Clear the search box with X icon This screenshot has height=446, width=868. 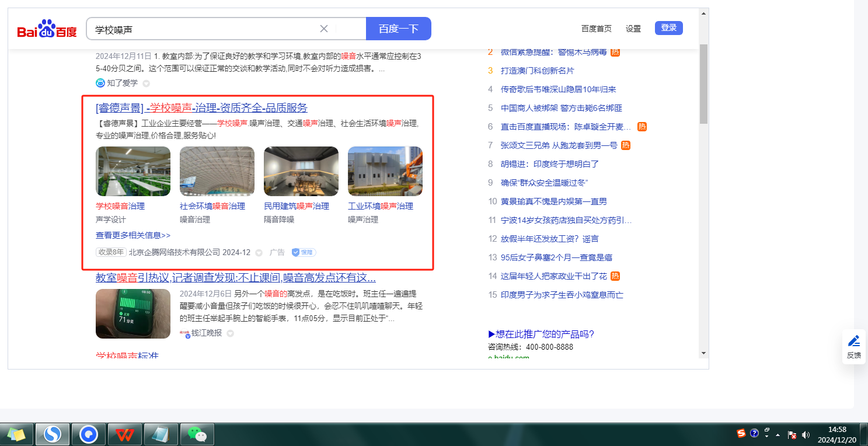[x=324, y=29]
